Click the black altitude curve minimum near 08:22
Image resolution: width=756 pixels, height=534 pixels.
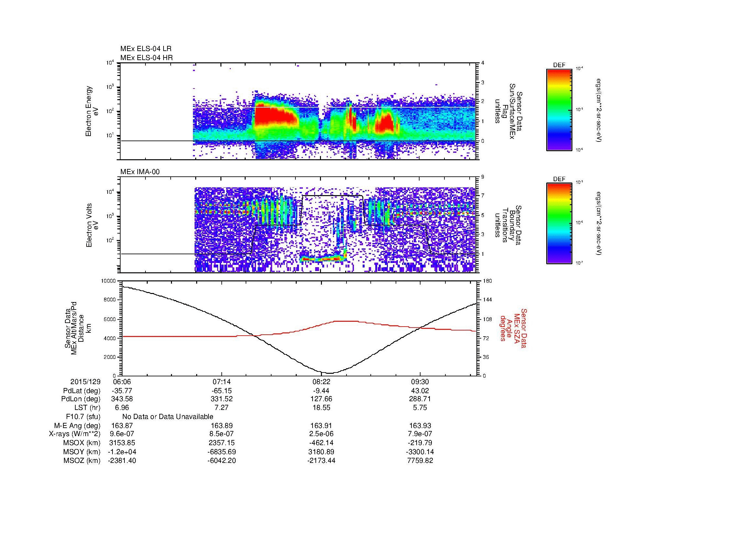click(x=330, y=373)
